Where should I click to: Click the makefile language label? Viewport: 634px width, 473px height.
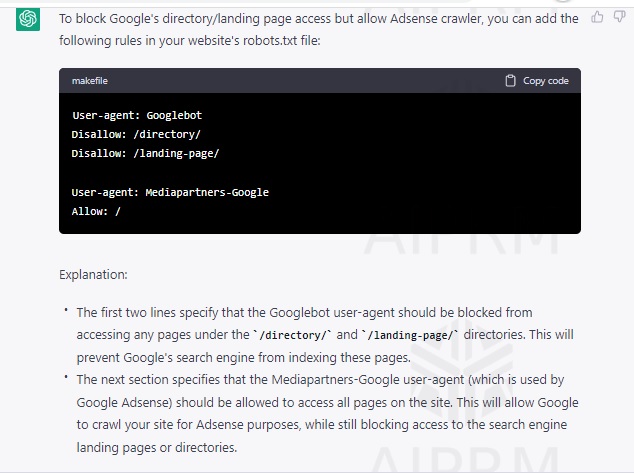[x=91, y=81]
